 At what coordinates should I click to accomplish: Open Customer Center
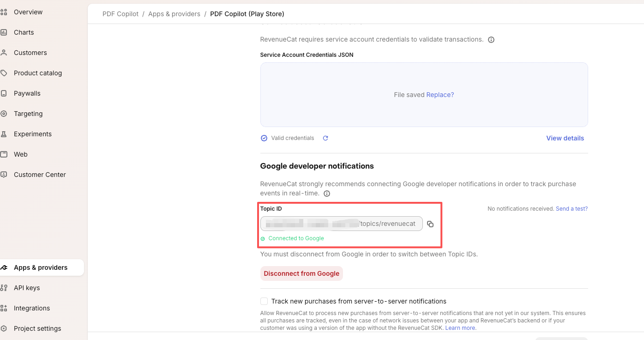[40, 175]
